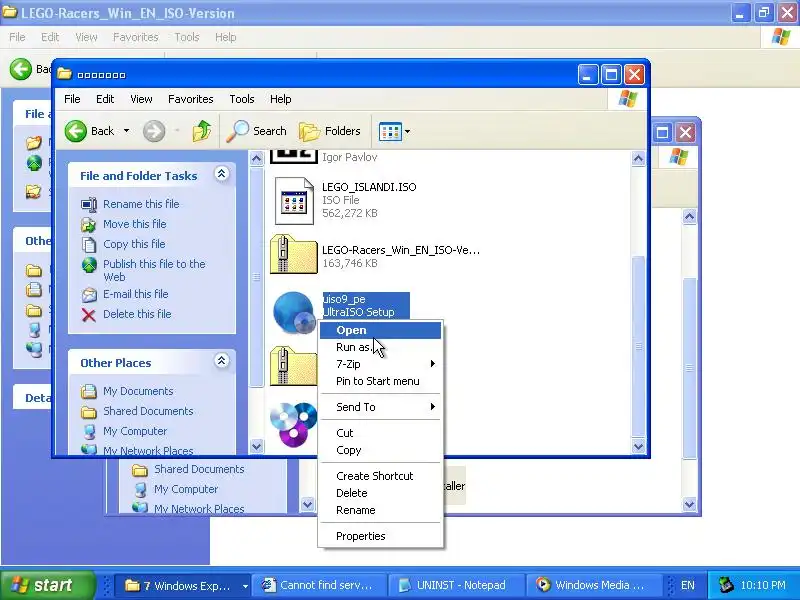Click Shared Documents in middle background window
Screen dimensions: 800x600
click(x=199, y=469)
